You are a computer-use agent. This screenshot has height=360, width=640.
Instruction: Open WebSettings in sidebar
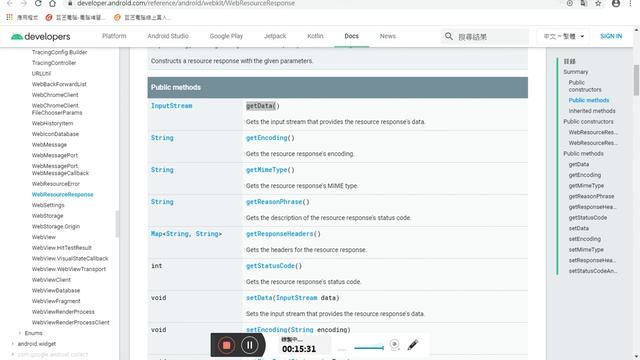[x=48, y=205]
